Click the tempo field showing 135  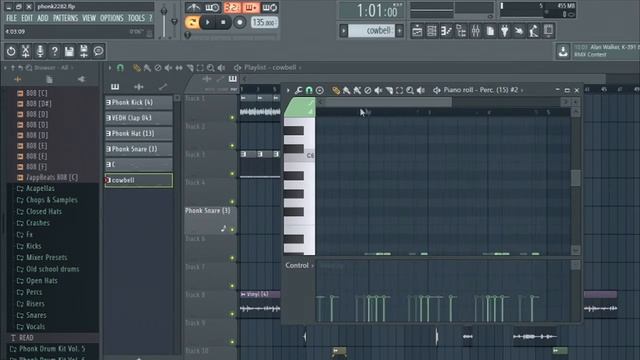pyautogui.click(x=264, y=22)
